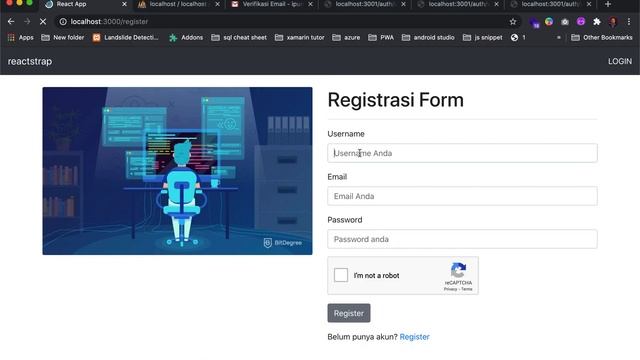The height and width of the screenshot is (360, 640).
Task: Focus the Email Anda field
Action: pyautogui.click(x=462, y=196)
